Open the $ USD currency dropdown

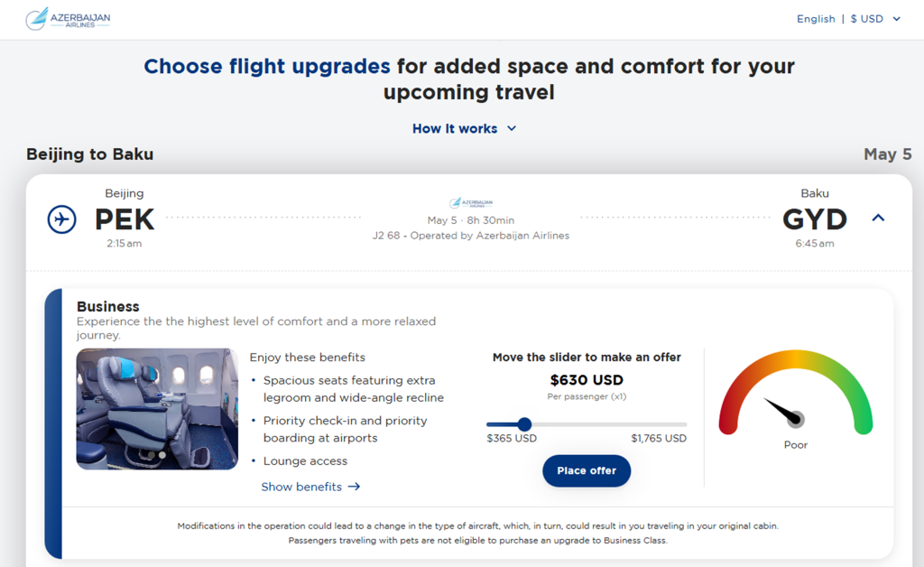(x=867, y=19)
